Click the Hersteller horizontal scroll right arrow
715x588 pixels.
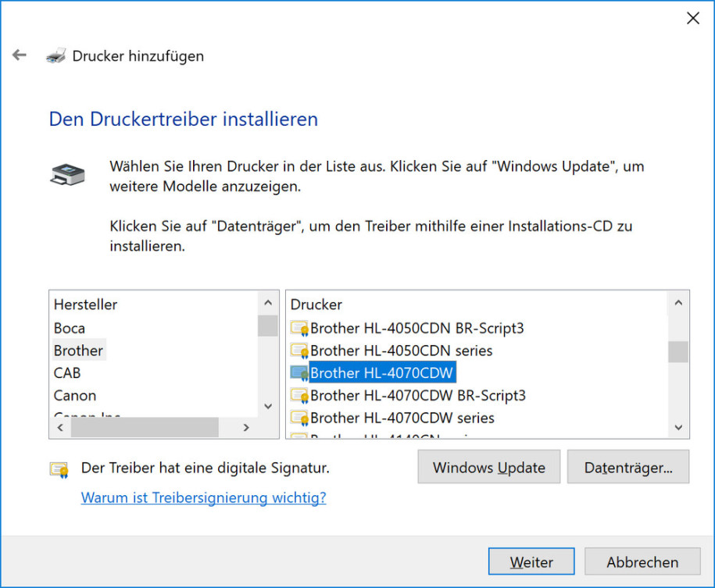(x=246, y=428)
